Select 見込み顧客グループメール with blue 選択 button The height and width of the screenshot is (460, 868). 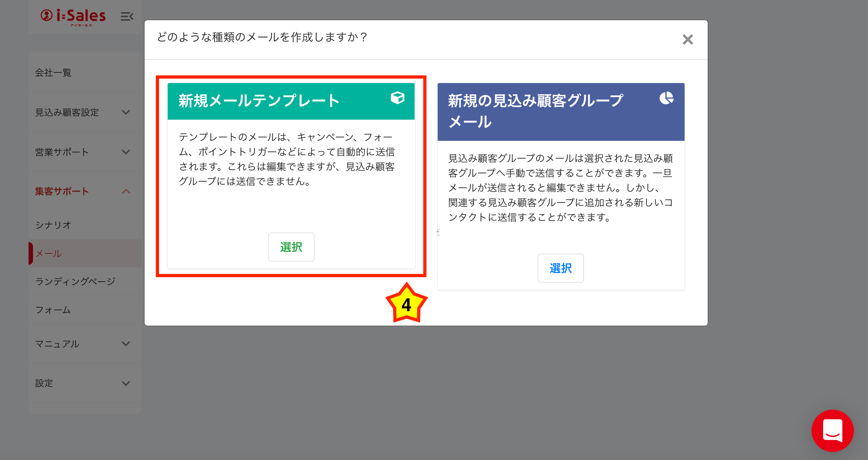tap(560, 268)
